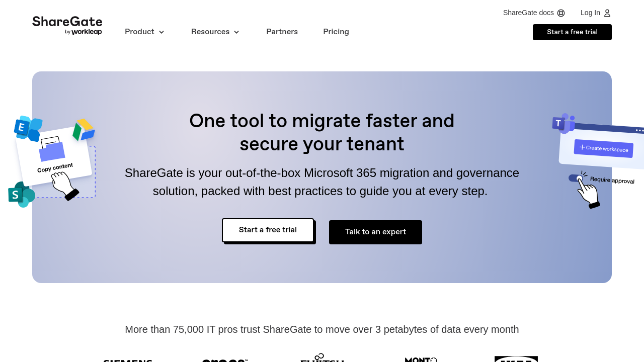
Task: Open the ShareGate docs link
Action: tap(528, 13)
